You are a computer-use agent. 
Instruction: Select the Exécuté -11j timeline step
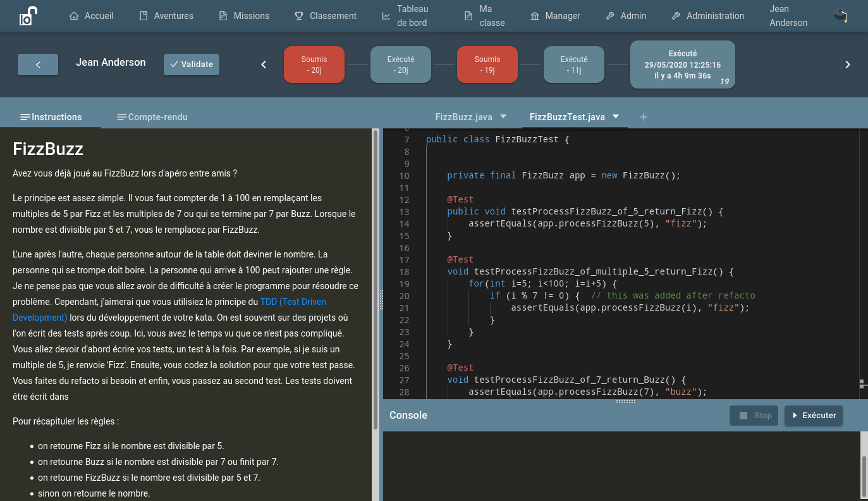click(574, 65)
